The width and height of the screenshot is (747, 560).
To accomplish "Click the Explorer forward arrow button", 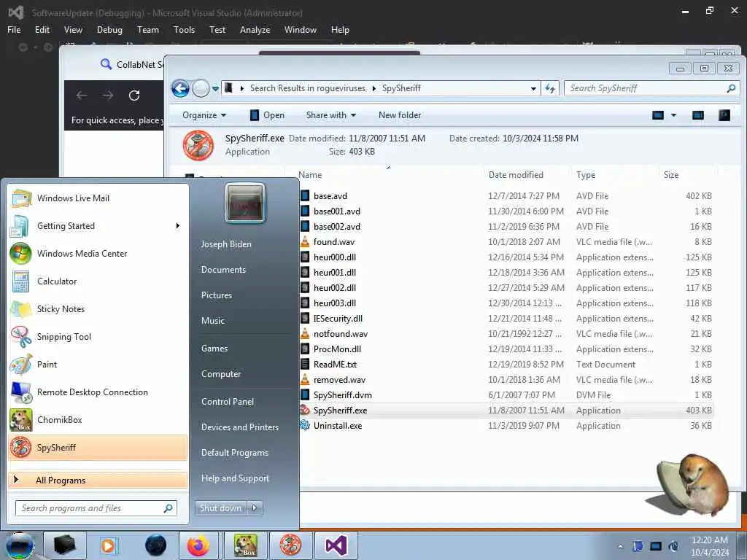I will [201, 88].
